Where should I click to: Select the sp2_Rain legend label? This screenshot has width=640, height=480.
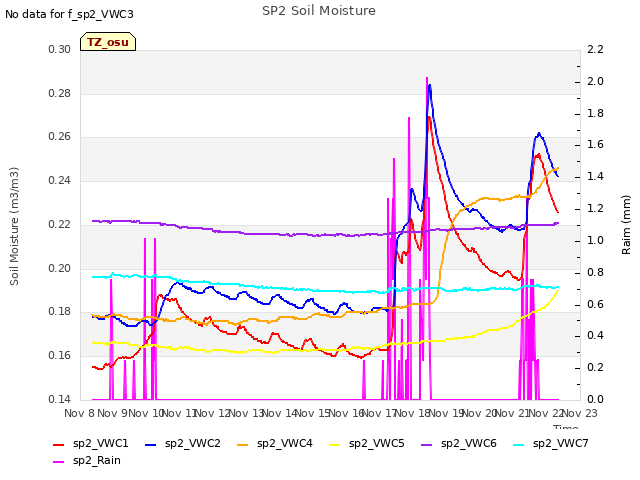(97, 461)
